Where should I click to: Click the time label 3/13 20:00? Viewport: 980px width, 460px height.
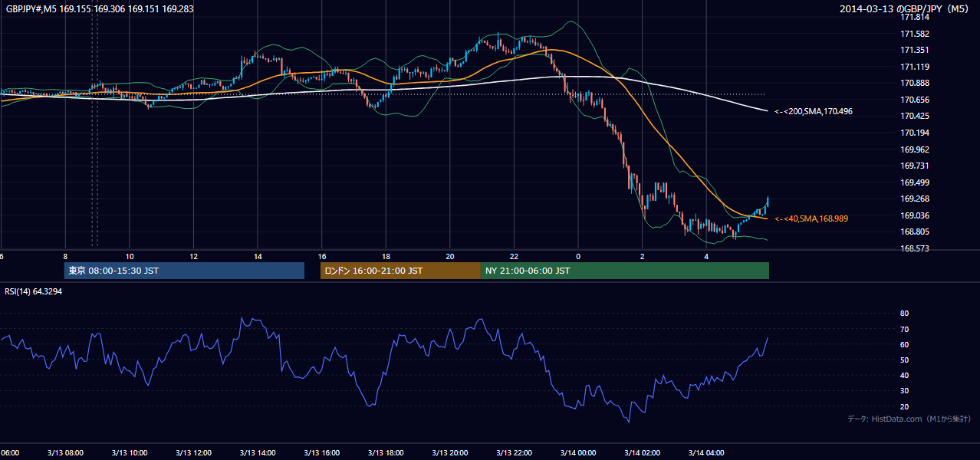pyautogui.click(x=449, y=453)
